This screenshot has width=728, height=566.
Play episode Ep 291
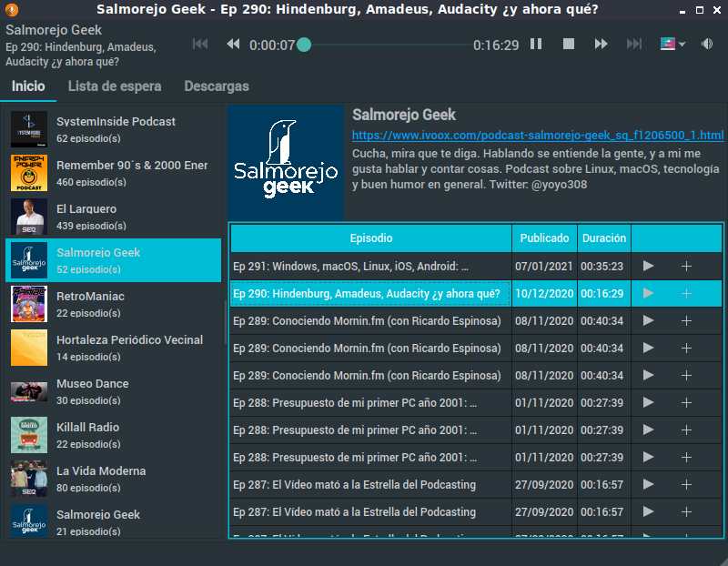click(x=649, y=266)
